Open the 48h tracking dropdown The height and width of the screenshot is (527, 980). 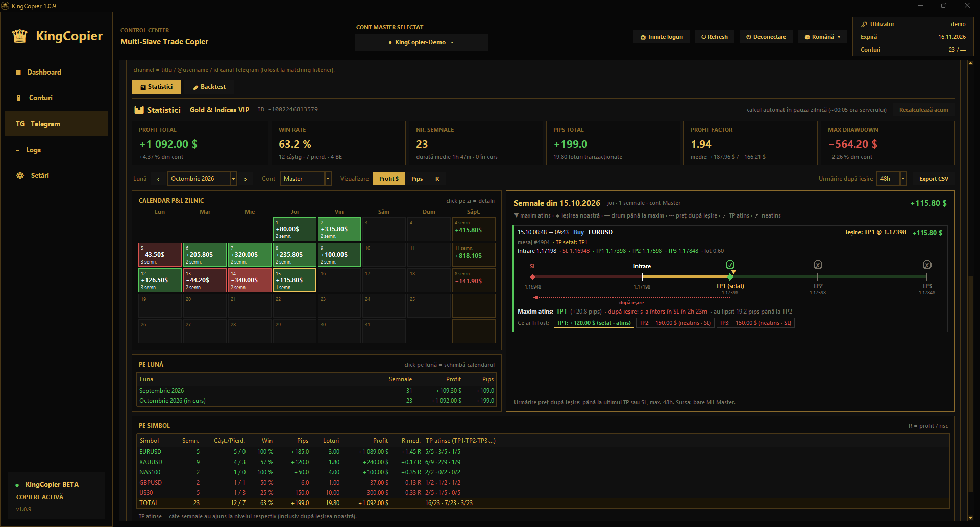point(892,179)
